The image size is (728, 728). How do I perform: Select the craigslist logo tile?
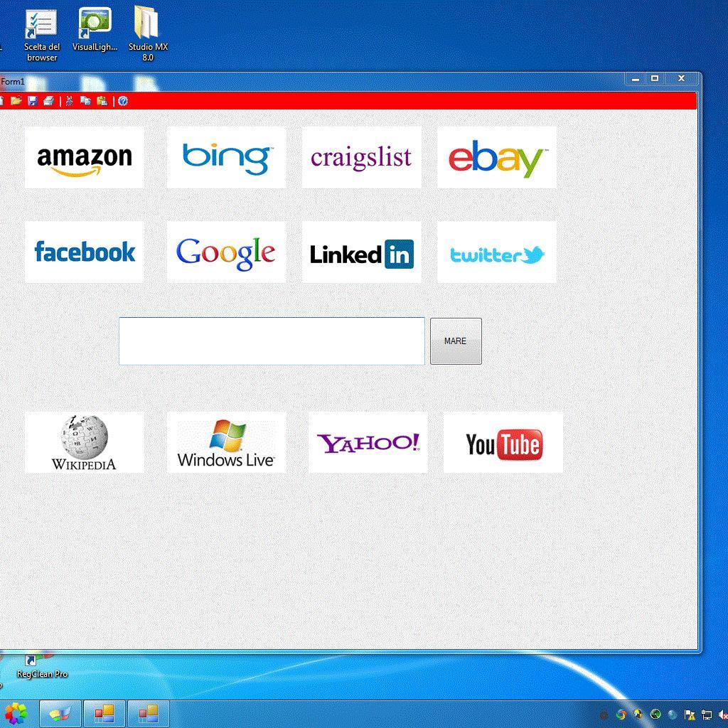click(x=362, y=157)
